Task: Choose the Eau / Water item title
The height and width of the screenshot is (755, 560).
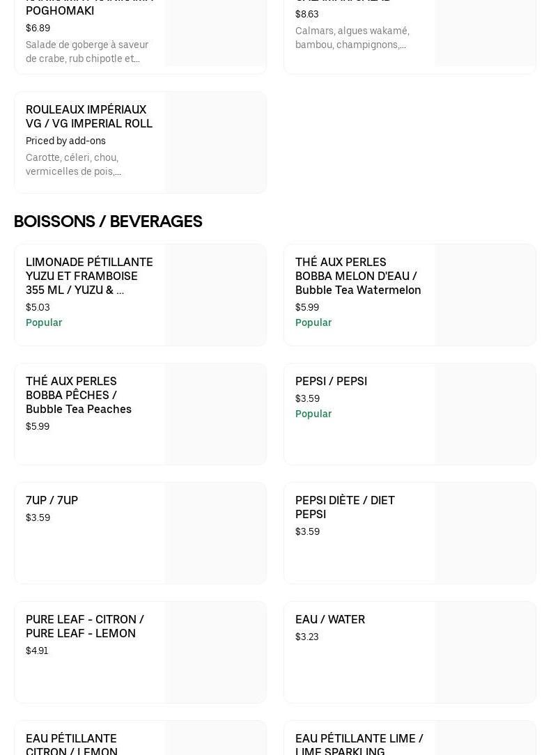Action: coord(329,619)
